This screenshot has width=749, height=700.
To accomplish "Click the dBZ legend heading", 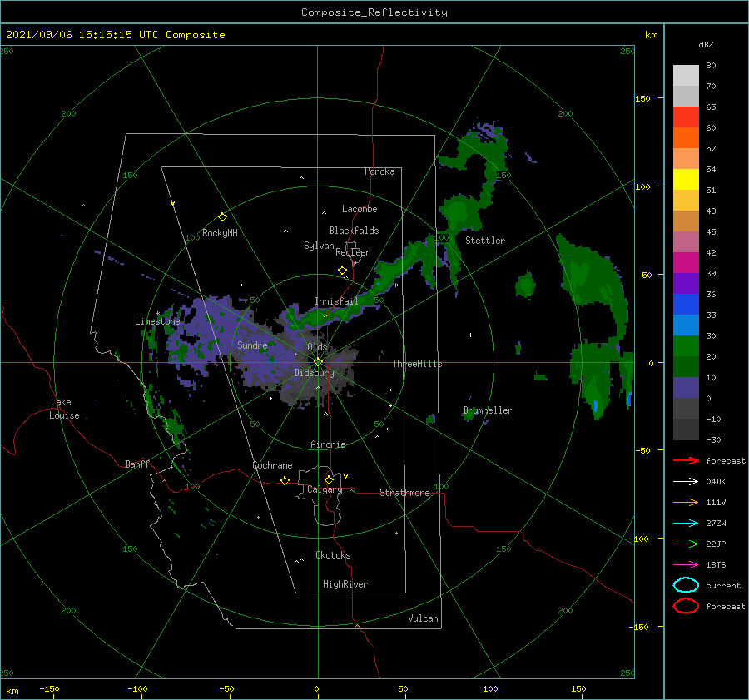I will (x=706, y=44).
